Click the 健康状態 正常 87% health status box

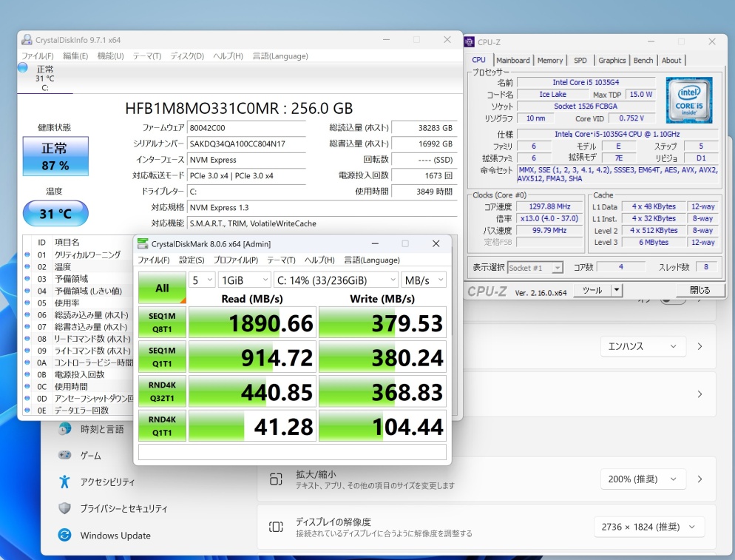point(55,157)
